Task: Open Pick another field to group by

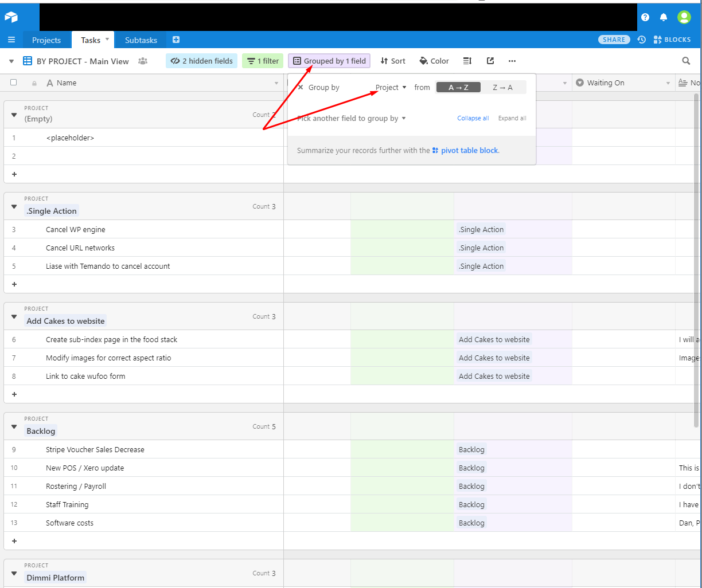Action: [351, 119]
